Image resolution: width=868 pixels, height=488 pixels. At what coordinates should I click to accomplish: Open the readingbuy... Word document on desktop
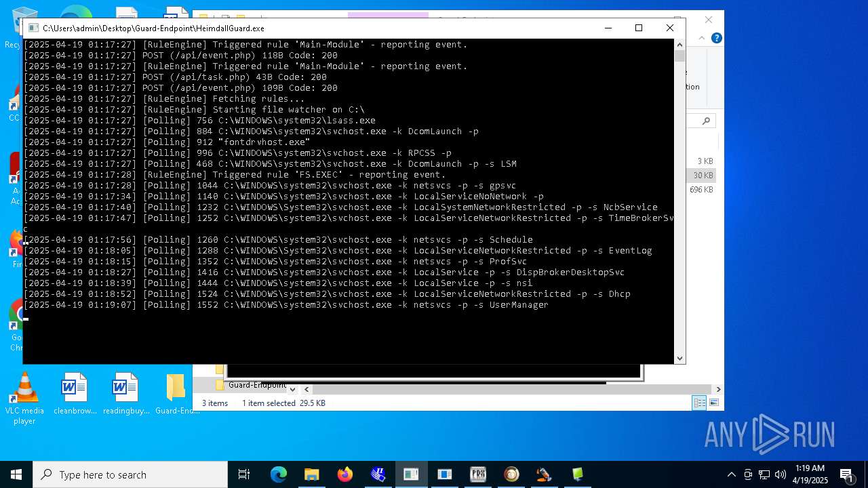(125, 394)
